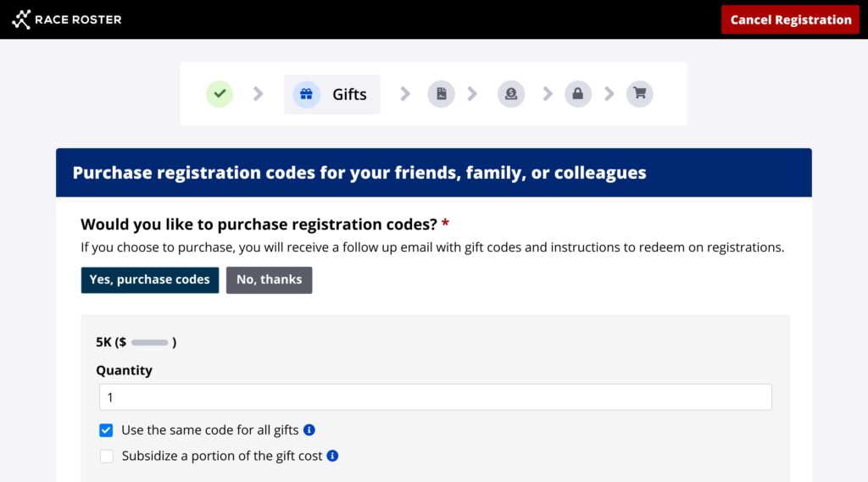Select the Gifts step label

(349, 94)
